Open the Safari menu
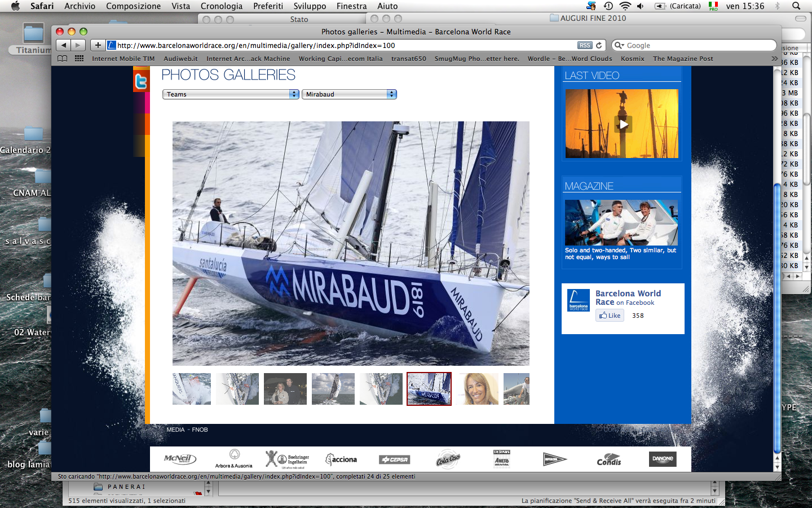This screenshot has width=812, height=508. [42, 6]
